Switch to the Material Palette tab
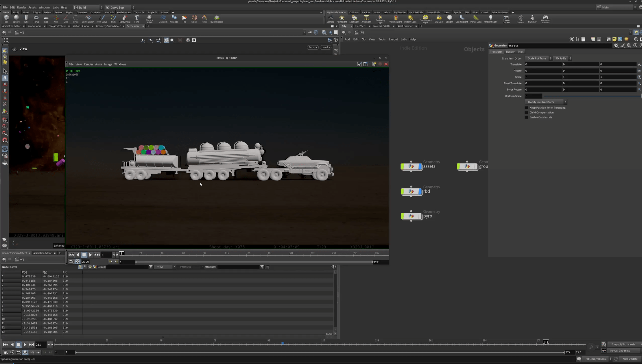The height and width of the screenshot is (364, 642). click(381, 26)
